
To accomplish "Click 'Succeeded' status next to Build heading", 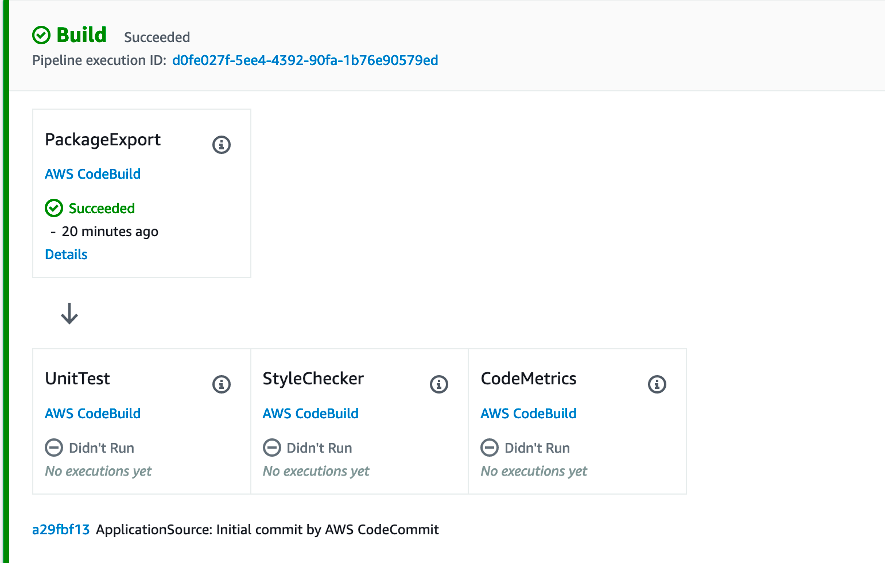I will 157,37.
